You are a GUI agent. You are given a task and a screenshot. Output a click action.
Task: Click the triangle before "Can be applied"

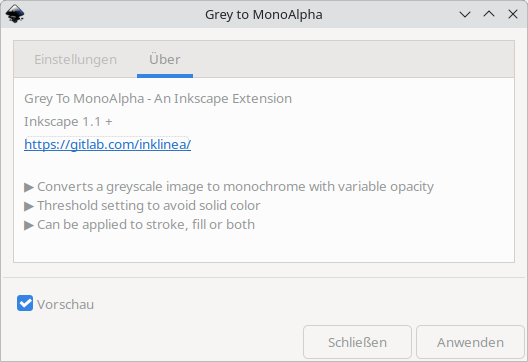29,225
